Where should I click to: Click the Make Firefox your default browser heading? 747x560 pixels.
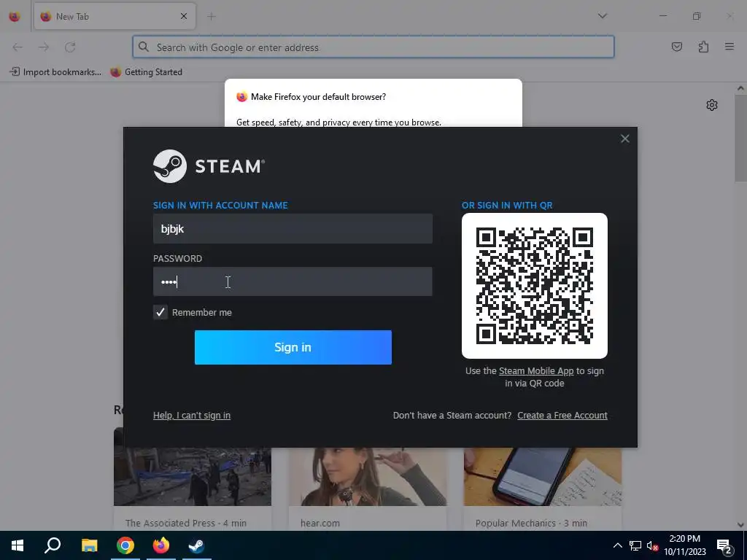pos(318,97)
